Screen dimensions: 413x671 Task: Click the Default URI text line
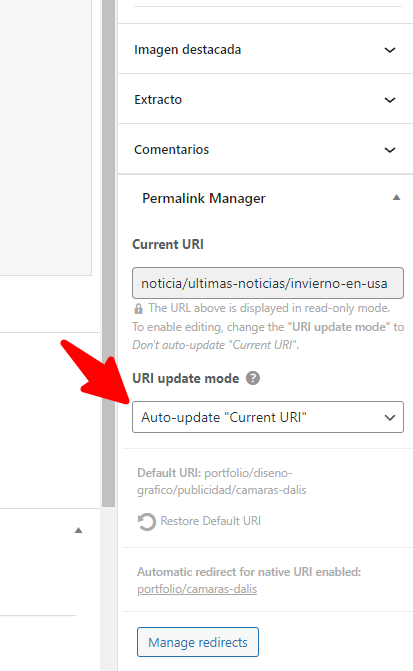pyautogui.click(x=222, y=481)
